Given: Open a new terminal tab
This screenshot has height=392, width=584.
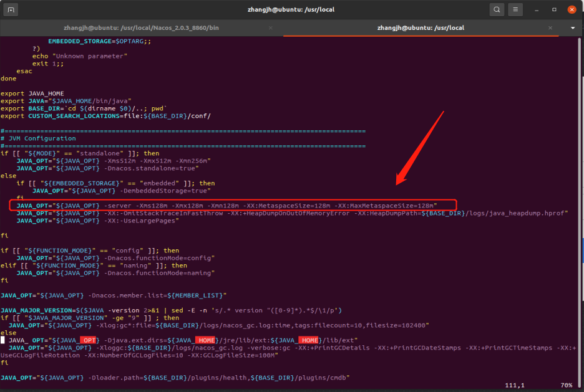Looking at the screenshot, I should point(11,10).
